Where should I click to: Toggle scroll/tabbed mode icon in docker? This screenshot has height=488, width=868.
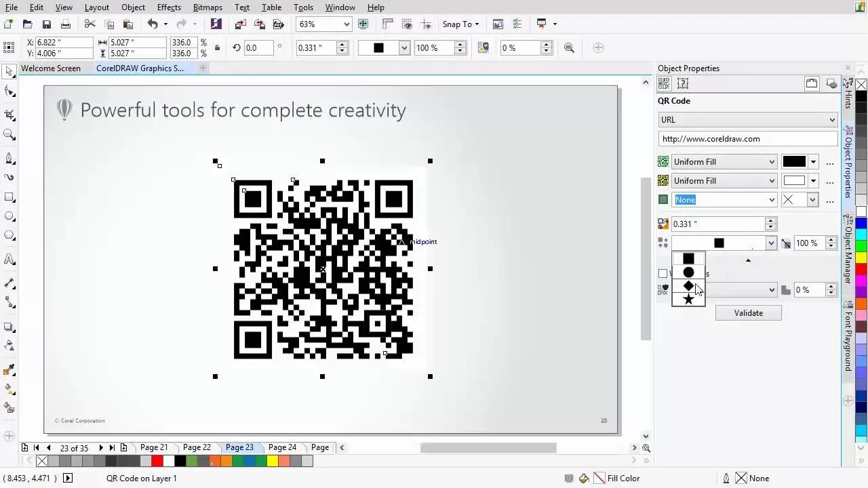[812, 83]
